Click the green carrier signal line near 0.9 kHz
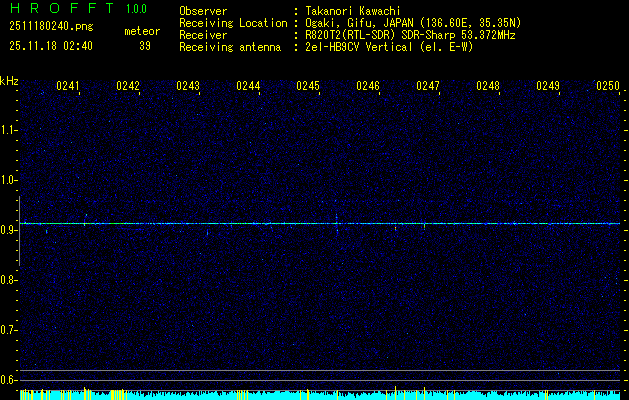Screen dimensions: 629x400 (x=320, y=223)
